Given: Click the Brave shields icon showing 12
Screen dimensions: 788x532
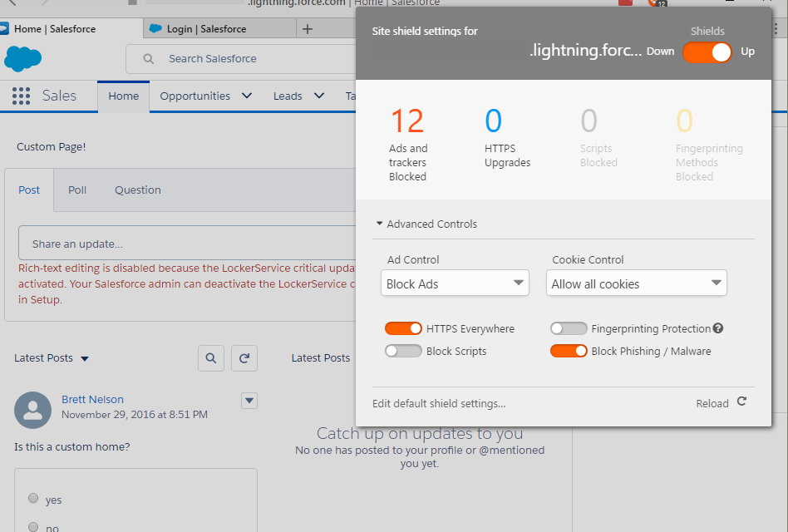Looking at the screenshot, I should (657, 3).
